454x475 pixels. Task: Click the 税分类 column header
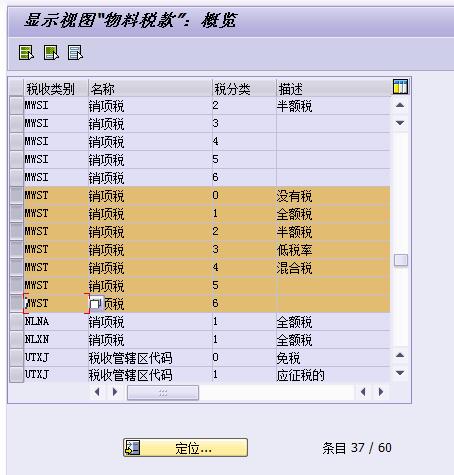point(244,89)
